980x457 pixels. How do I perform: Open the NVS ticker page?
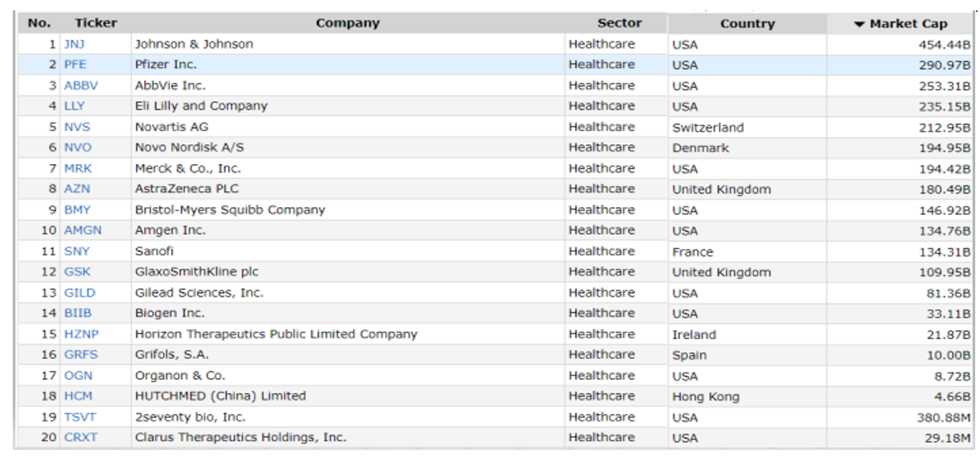[77, 127]
